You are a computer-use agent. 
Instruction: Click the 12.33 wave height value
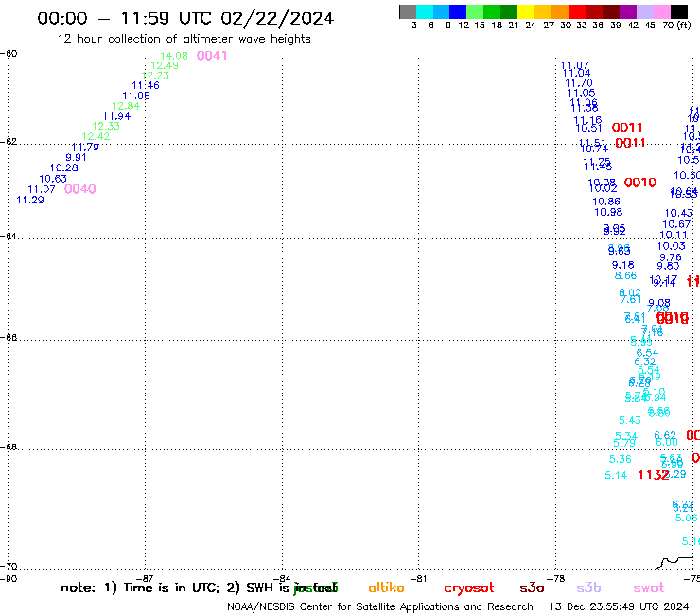(106, 127)
